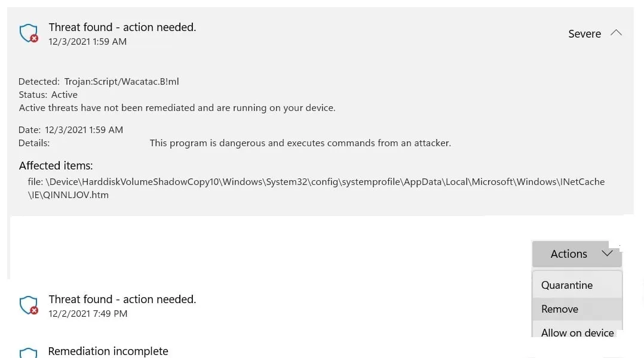Choose Remove in the Actions menu
Viewport: 644px width, 358px height.
559,309
